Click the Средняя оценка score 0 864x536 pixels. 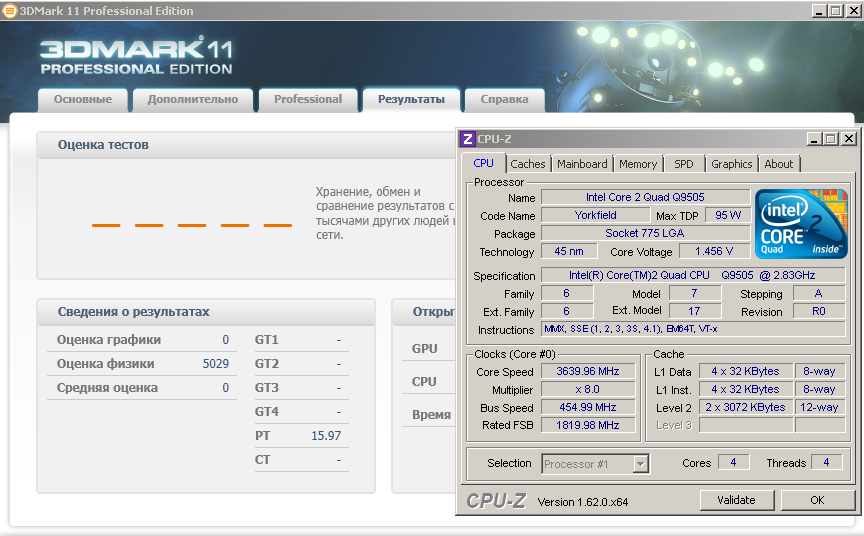225,388
